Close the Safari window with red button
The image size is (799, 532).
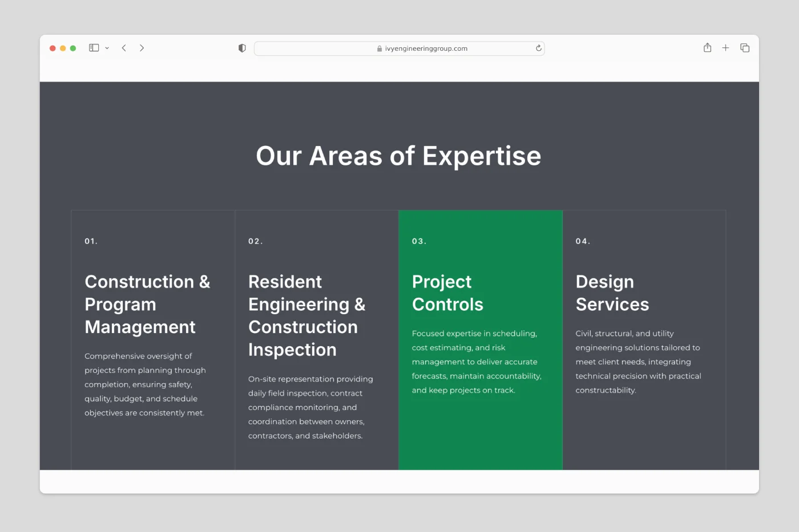(53, 48)
